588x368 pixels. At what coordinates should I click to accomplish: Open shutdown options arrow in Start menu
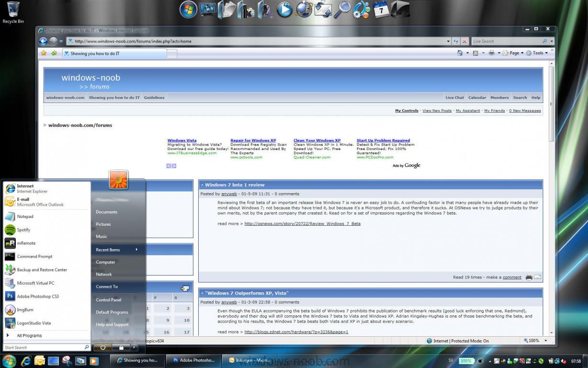coord(135,347)
